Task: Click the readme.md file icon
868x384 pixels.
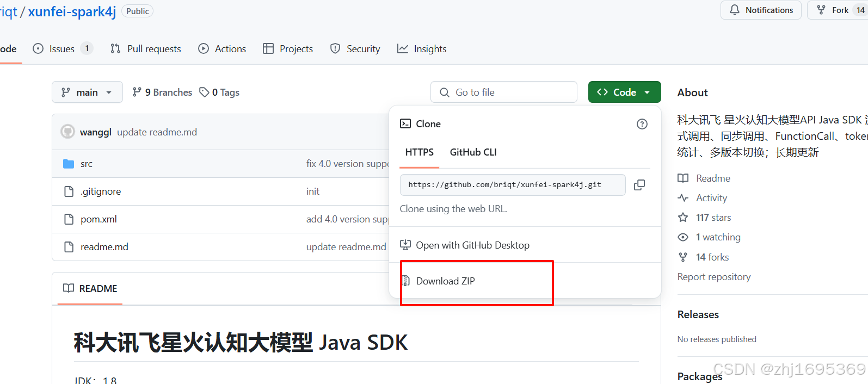Action: tap(69, 247)
